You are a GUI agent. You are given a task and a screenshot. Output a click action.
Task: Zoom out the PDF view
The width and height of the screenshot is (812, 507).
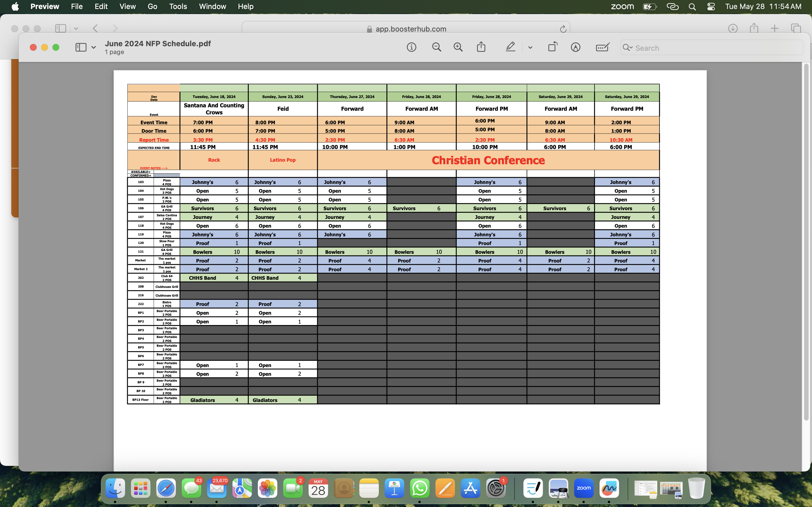pos(436,47)
